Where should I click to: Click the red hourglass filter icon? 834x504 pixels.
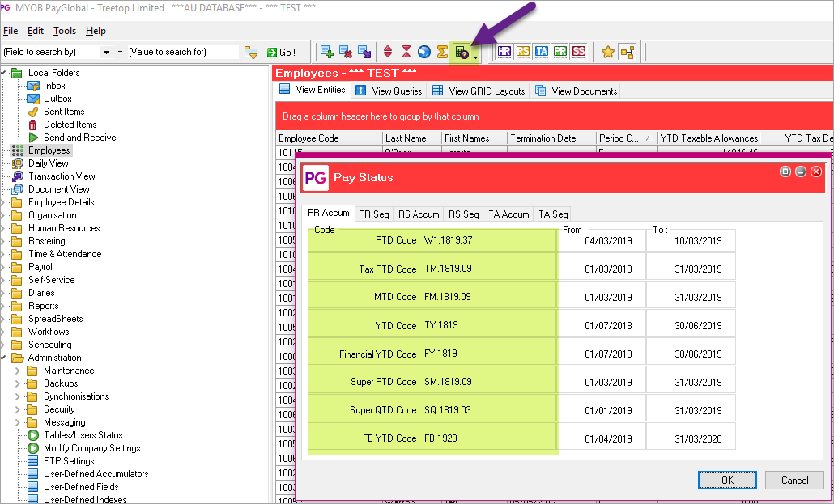coord(406,52)
